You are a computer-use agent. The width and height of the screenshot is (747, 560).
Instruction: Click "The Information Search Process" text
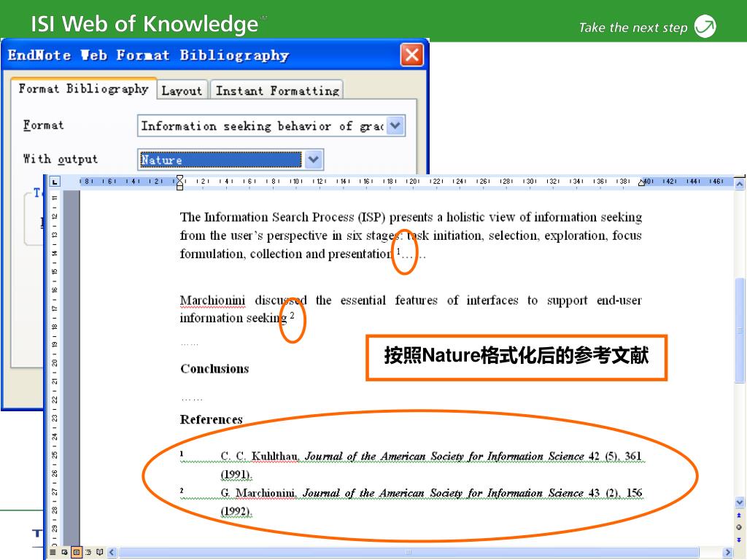pyautogui.click(x=267, y=217)
